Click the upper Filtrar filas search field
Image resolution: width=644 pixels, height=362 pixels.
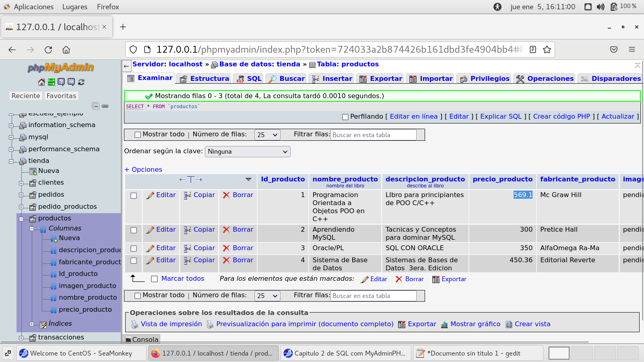coord(373,135)
